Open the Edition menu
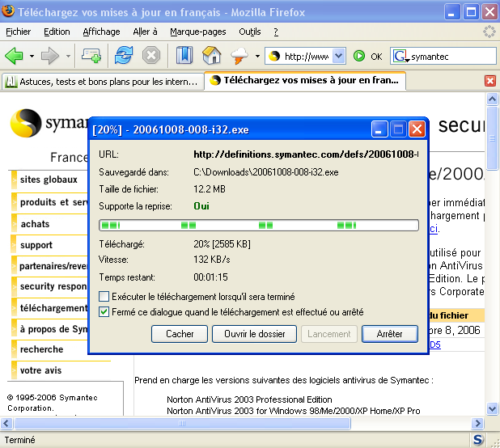Image resolution: width=500 pixels, height=448 pixels. 57,32
